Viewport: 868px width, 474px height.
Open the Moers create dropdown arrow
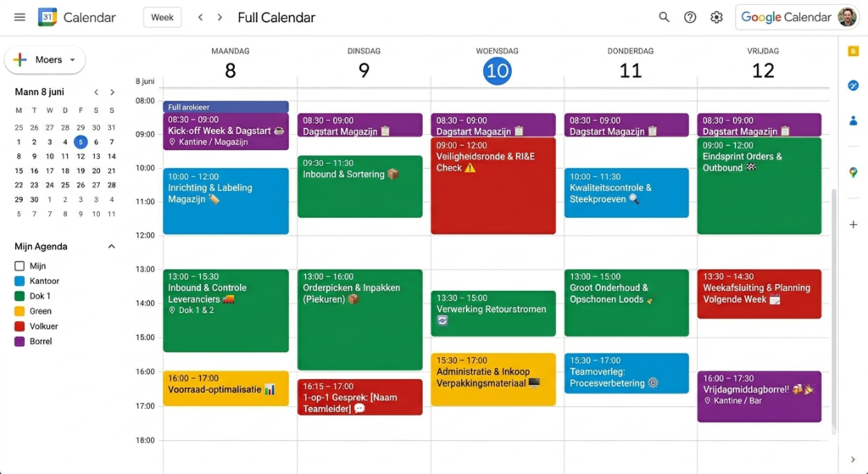[x=72, y=60]
